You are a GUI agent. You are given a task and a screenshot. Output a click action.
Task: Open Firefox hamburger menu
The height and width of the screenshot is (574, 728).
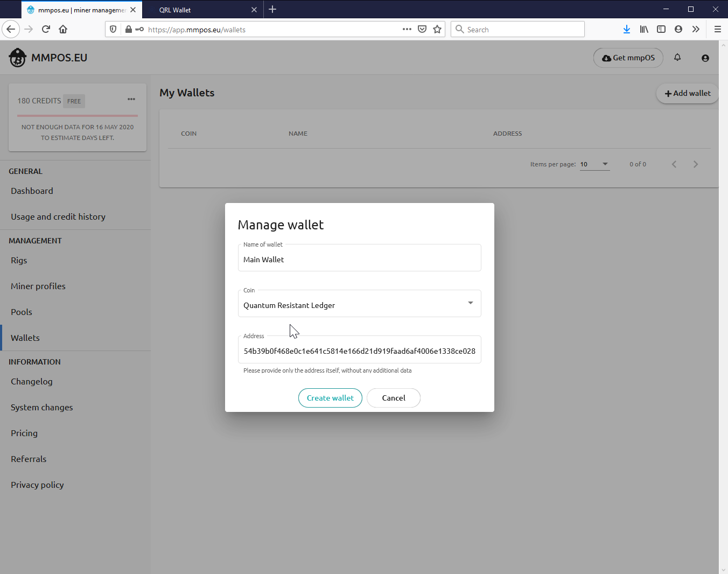tap(717, 29)
